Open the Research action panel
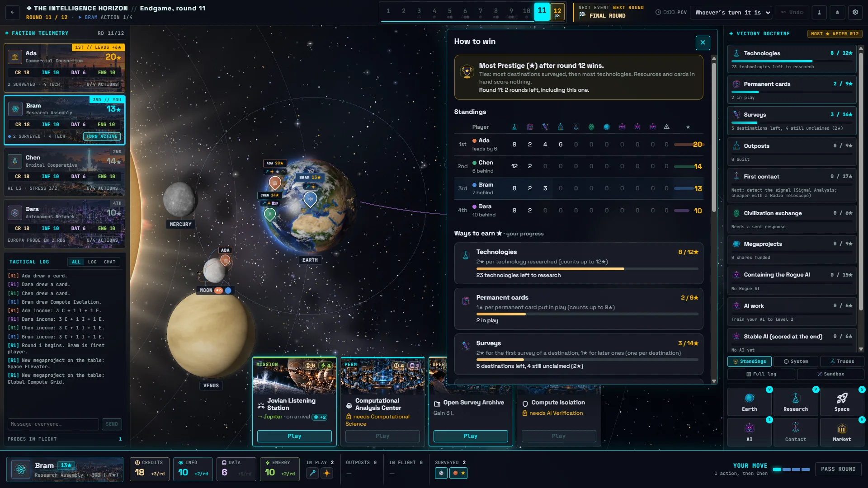The width and height of the screenshot is (868, 488). click(795, 402)
